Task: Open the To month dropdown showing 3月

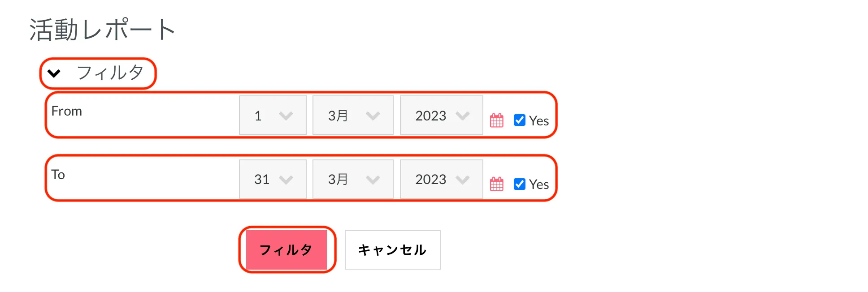Action: pos(353,179)
